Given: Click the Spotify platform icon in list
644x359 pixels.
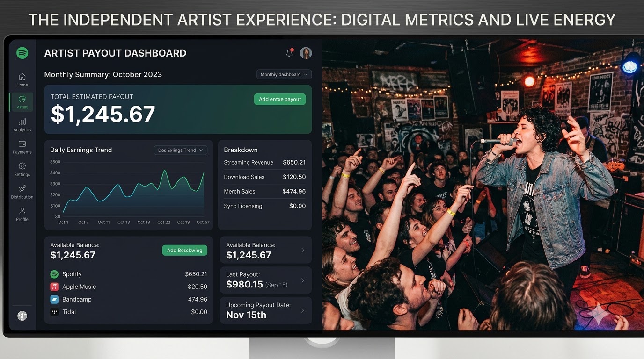Looking at the screenshot, I should (54, 274).
